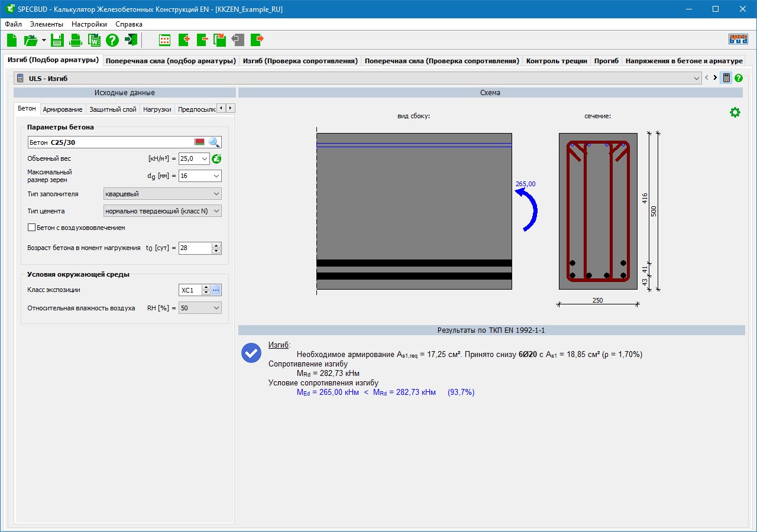Click the exposure class ellipsis button

click(216, 290)
